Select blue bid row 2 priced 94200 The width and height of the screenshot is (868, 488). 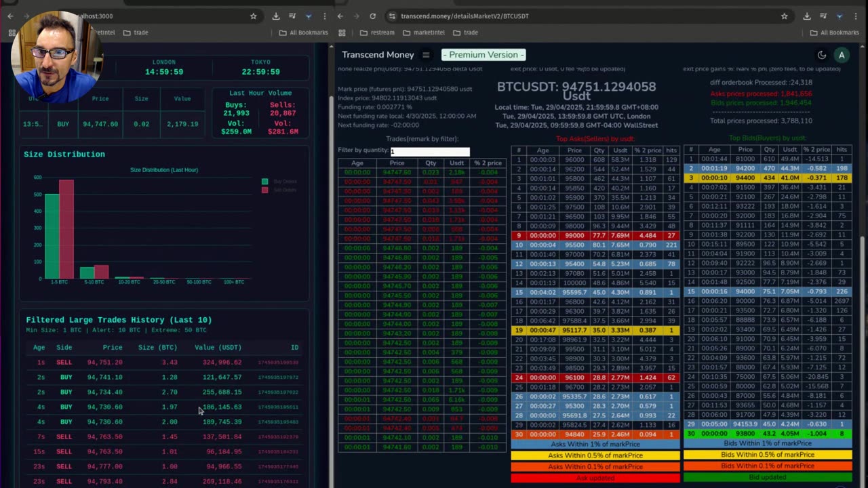click(x=768, y=169)
